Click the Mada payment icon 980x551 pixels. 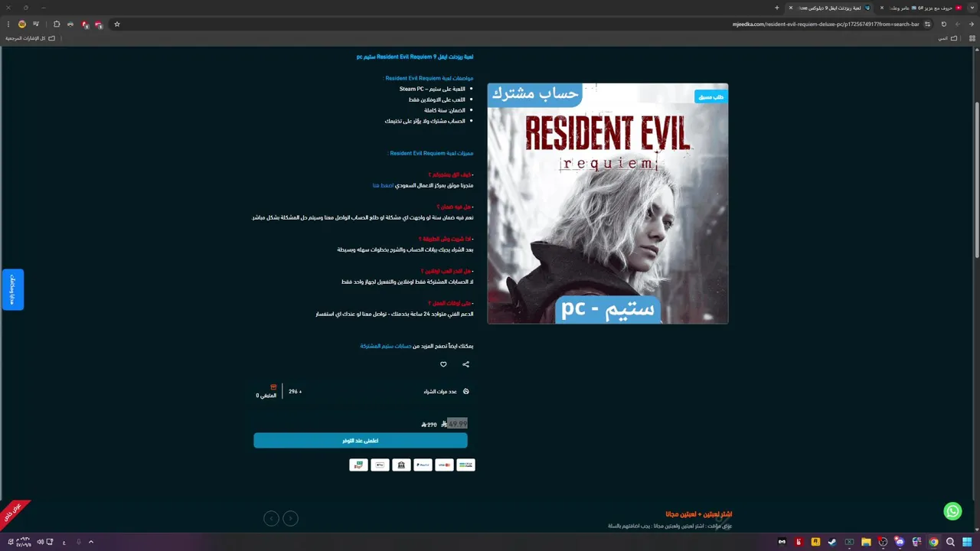[465, 465]
